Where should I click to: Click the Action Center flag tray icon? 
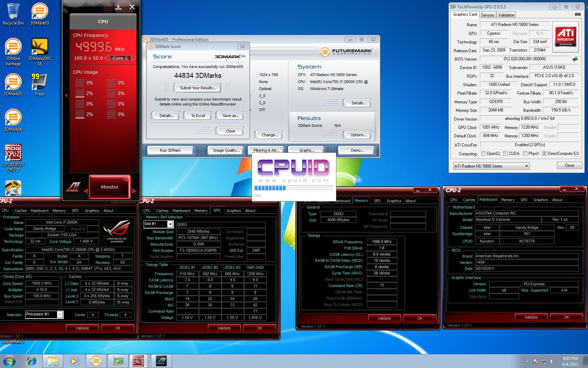tap(536, 361)
